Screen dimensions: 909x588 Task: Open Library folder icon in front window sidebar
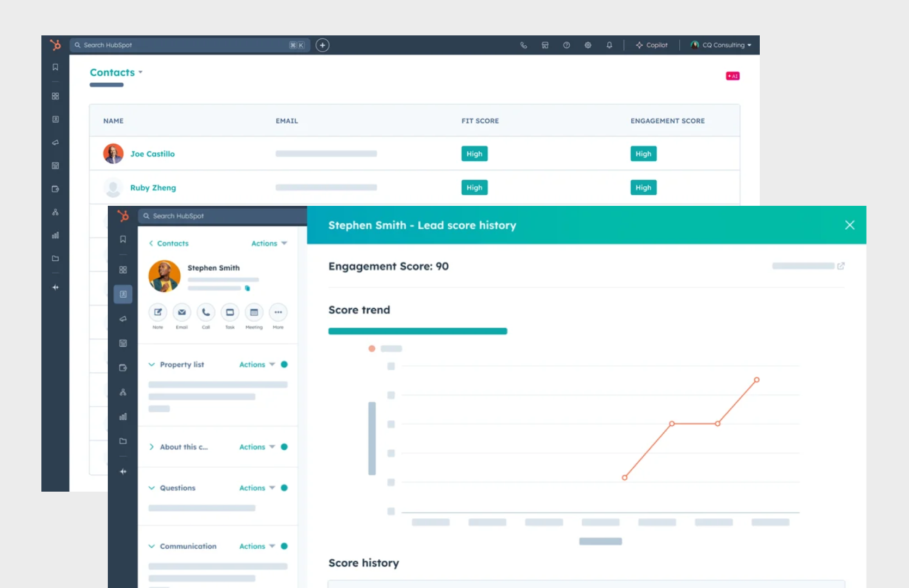click(x=123, y=441)
